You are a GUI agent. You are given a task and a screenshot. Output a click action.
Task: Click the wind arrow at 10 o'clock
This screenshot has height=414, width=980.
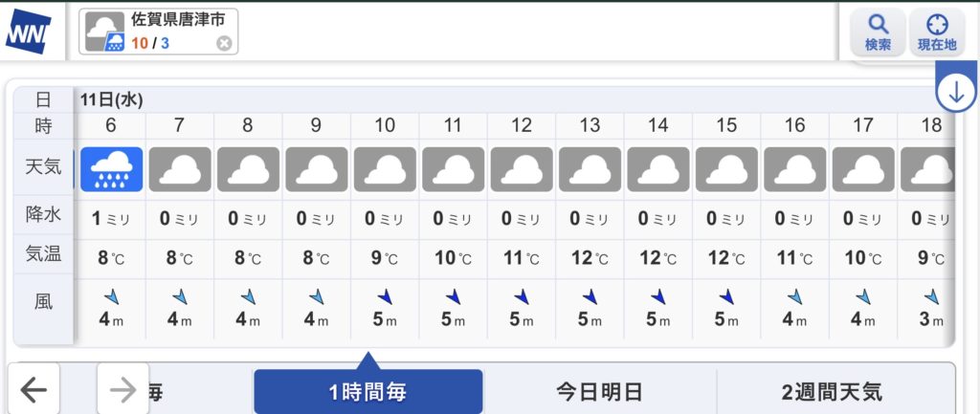(x=385, y=297)
